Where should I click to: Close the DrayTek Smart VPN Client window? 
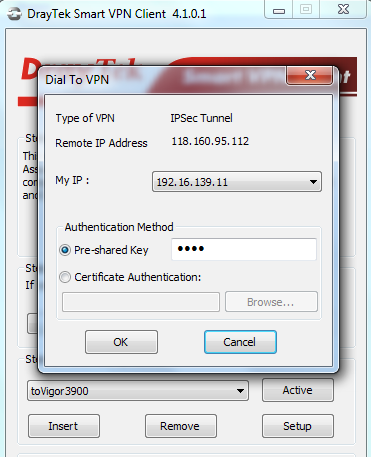click(x=343, y=9)
